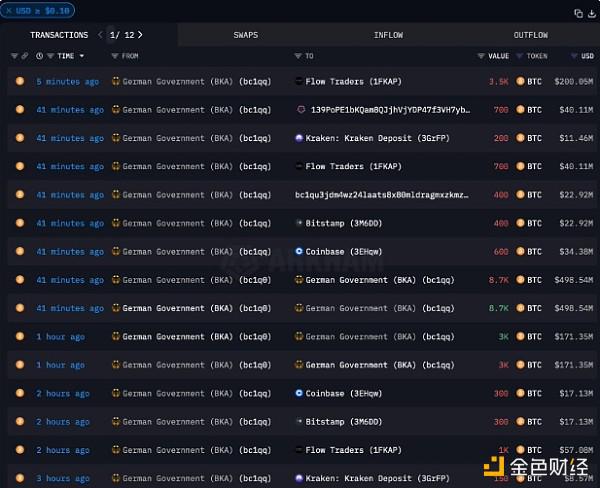Open Bitstamp (3M6DD) in $17.13M row
Image resolution: width=600 pixels, height=488 pixels.
click(x=344, y=422)
